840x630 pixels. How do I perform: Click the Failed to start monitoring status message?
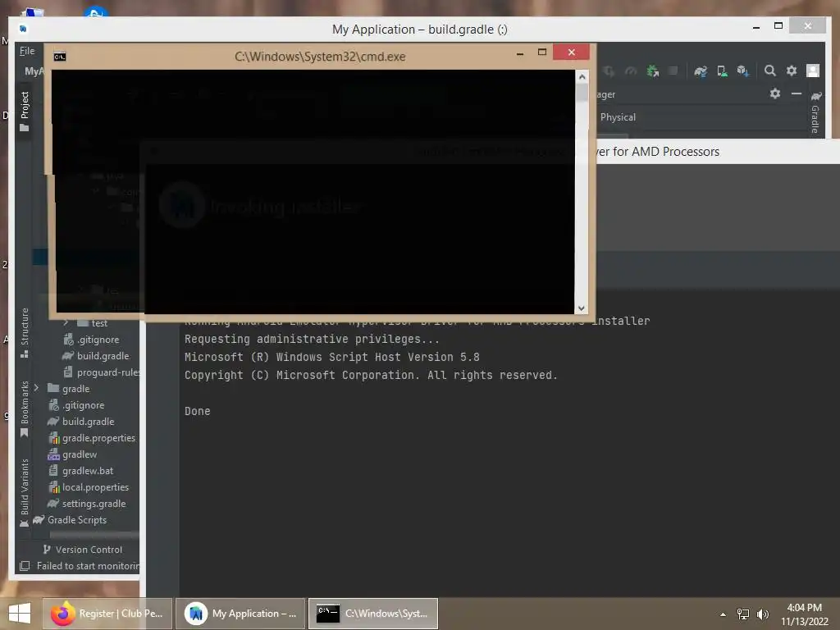pyautogui.click(x=88, y=566)
